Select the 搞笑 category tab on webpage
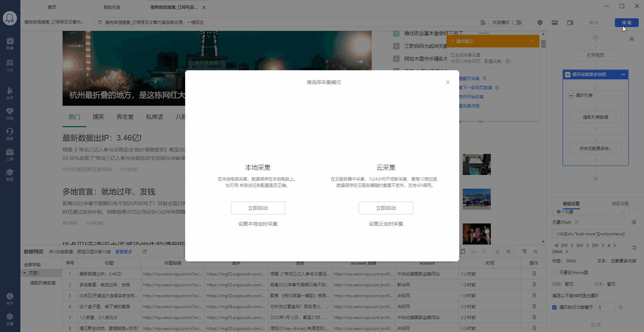Screen dimensions: 644x332 pyautogui.click(x=98, y=117)
